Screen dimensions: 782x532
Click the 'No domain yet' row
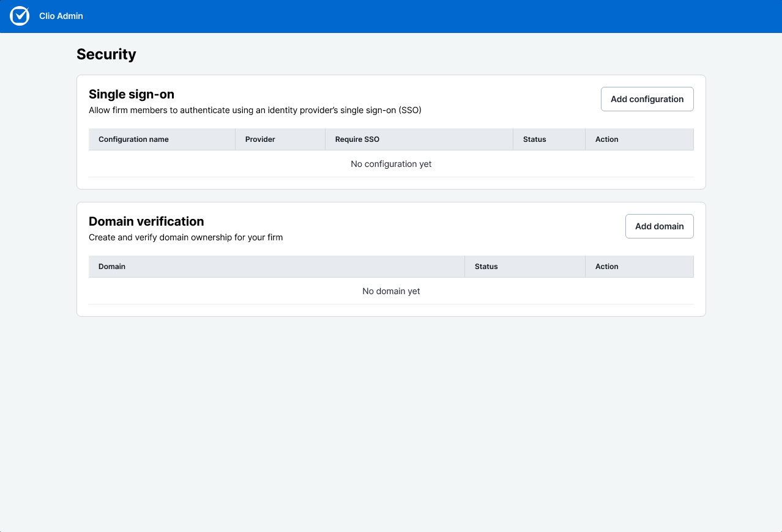click(x=391, y=291)
